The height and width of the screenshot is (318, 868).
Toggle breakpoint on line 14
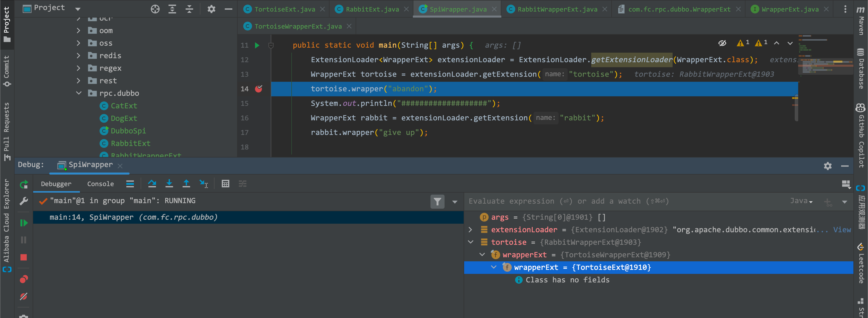258,89
